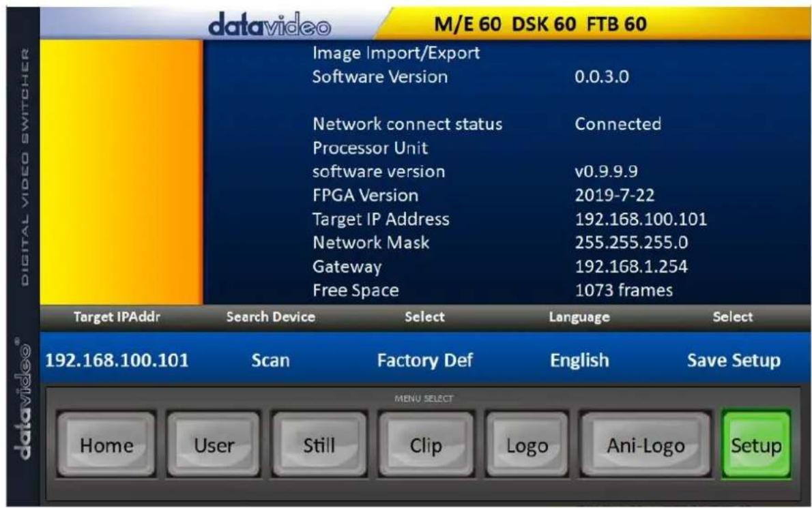The image size is (812, 508).
Task: Switch to the Clip menu
Action: click(x=426, y=445)
